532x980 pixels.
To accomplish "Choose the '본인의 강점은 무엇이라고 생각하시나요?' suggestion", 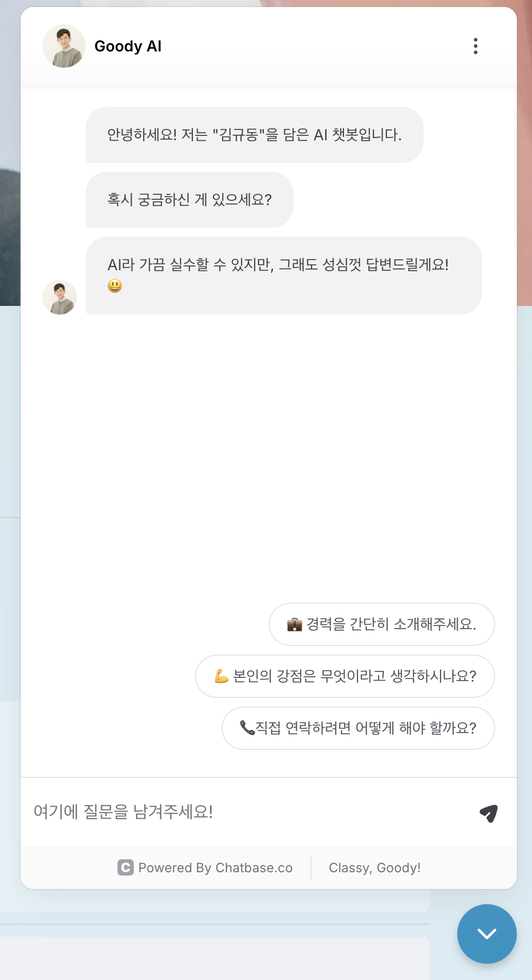I will (x=345, y=676).
